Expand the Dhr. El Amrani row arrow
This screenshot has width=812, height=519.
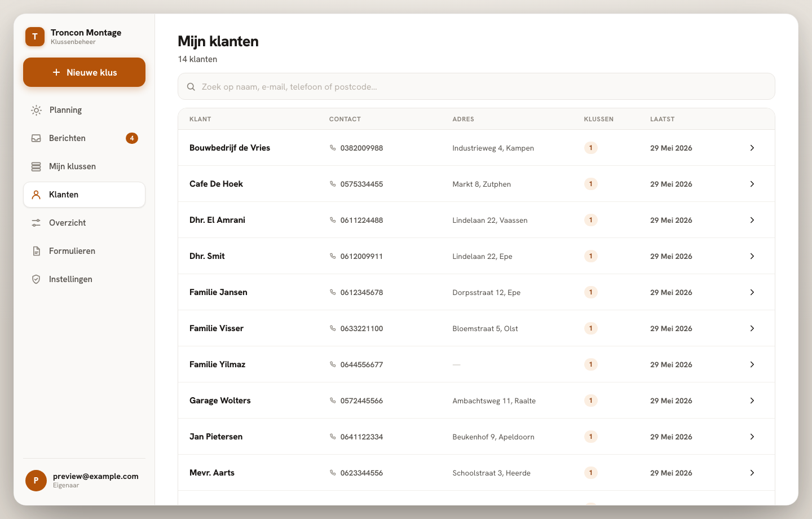(x=752, y=220)
